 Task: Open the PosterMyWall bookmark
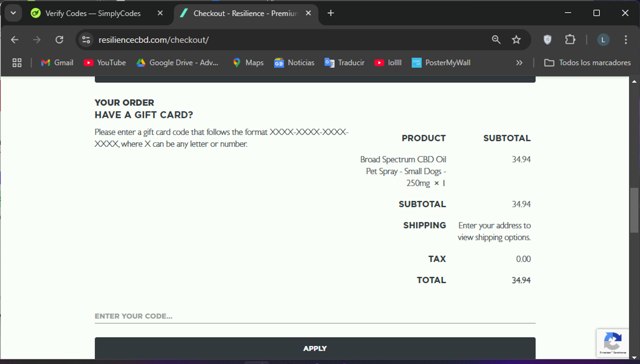pyautogui.click(x=441, y=62)
